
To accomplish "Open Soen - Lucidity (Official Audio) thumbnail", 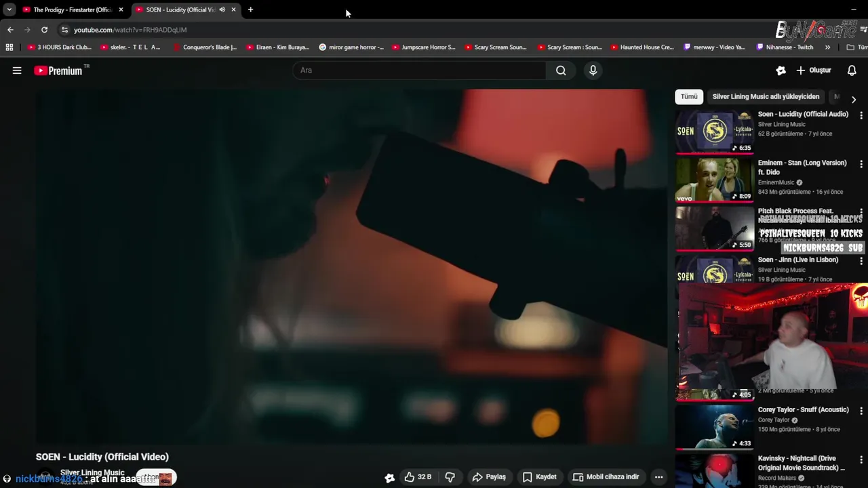I will pos(714,131).
